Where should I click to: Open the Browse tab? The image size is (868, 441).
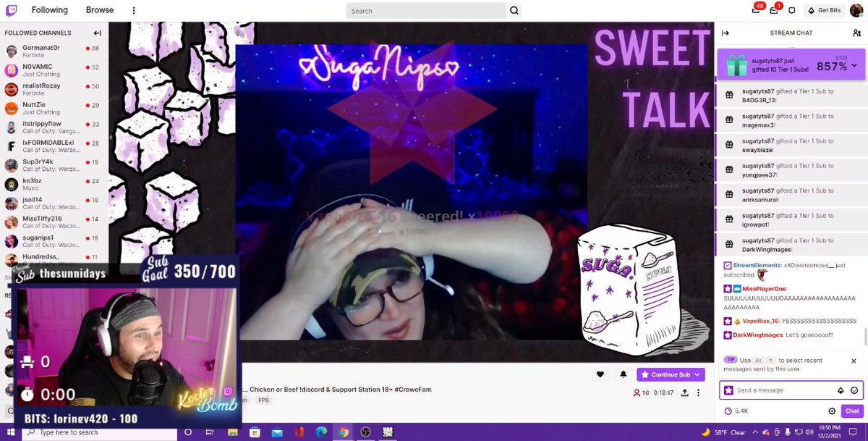(x=100, y=10)
